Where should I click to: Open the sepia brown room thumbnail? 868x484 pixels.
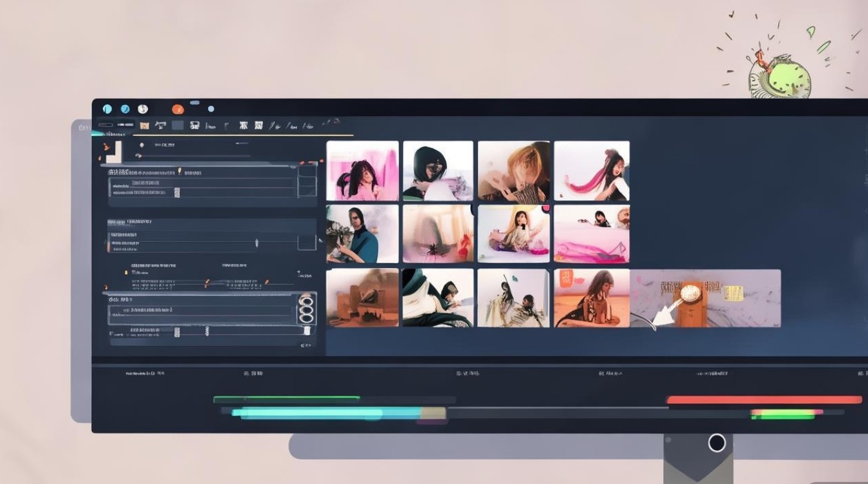click(x=362, y=297)
